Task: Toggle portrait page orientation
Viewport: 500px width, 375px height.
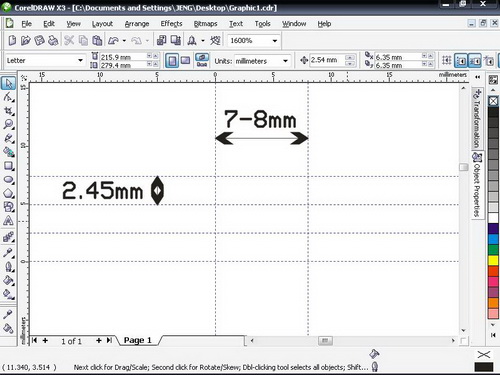Action: (172, 61)
